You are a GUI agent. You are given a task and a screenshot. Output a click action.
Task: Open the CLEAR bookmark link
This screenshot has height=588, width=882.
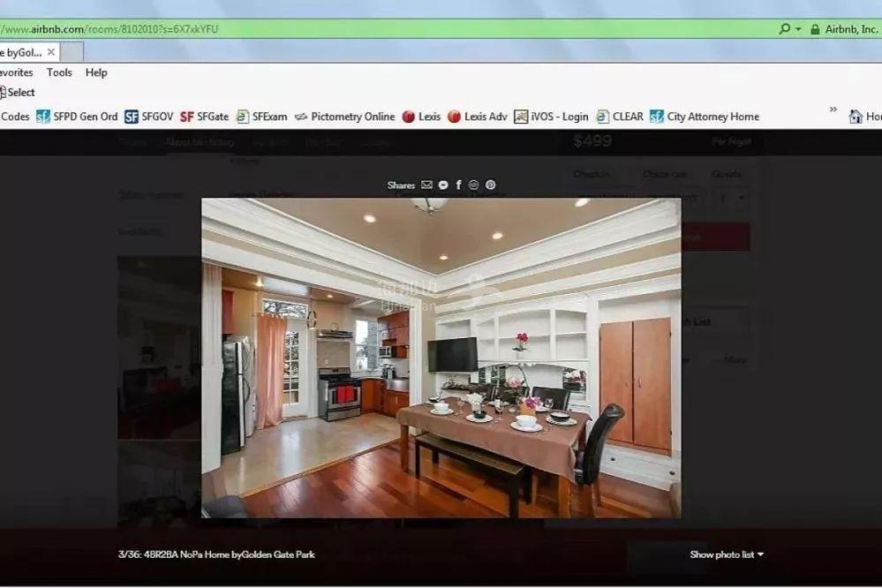point(620,117)
